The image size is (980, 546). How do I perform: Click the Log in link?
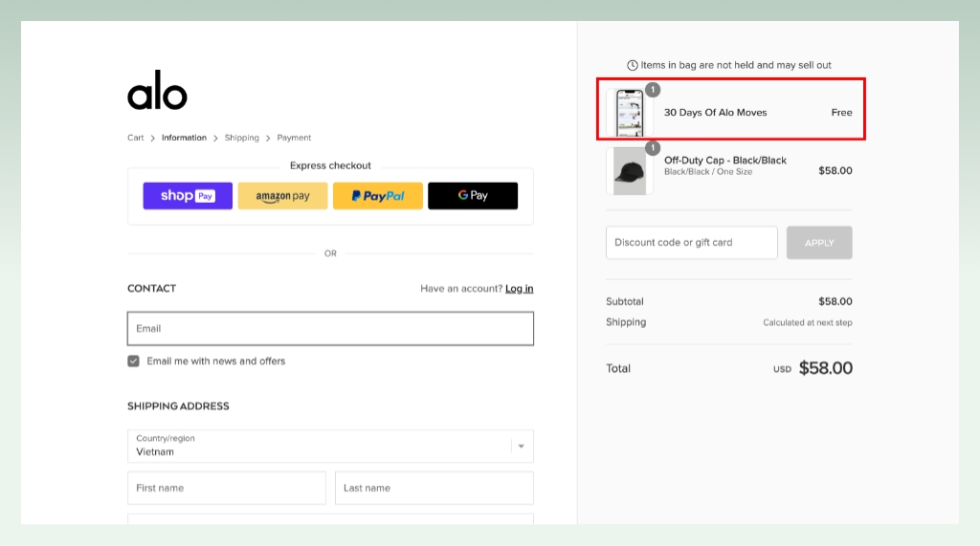(520, 289)
